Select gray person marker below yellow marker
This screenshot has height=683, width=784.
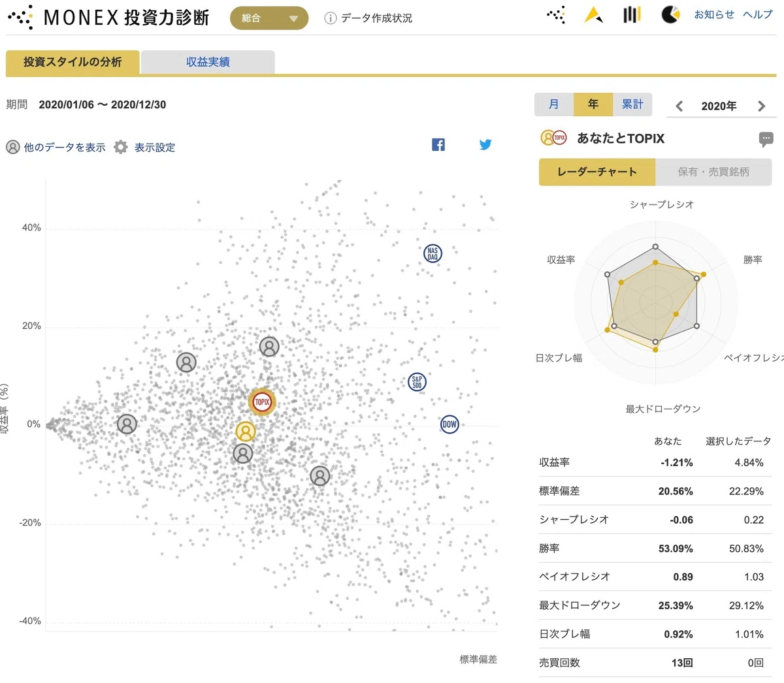(243, 453)
